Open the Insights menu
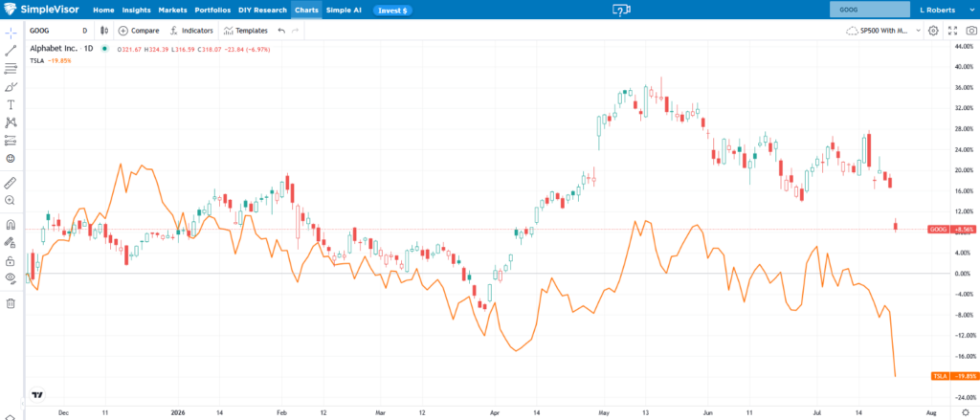Viewport: 980px width, 420px height. pos(136,10)
